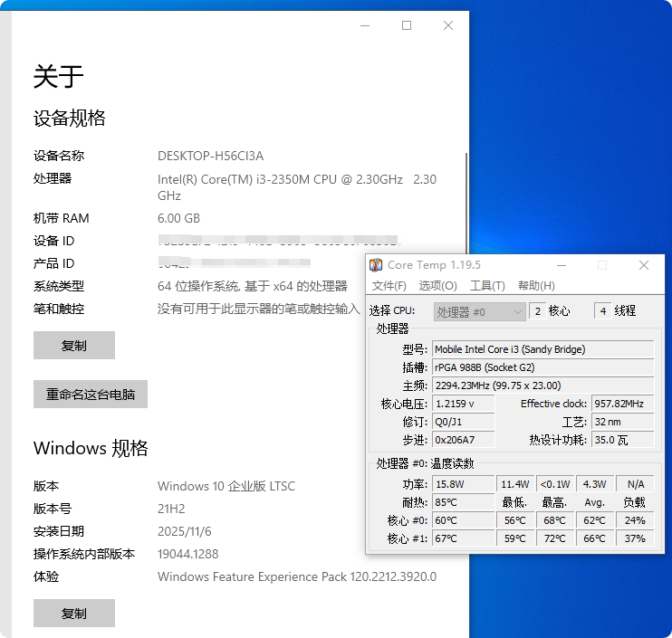
Task: Click the Core Temp application icon
Action: coord(376,265)
